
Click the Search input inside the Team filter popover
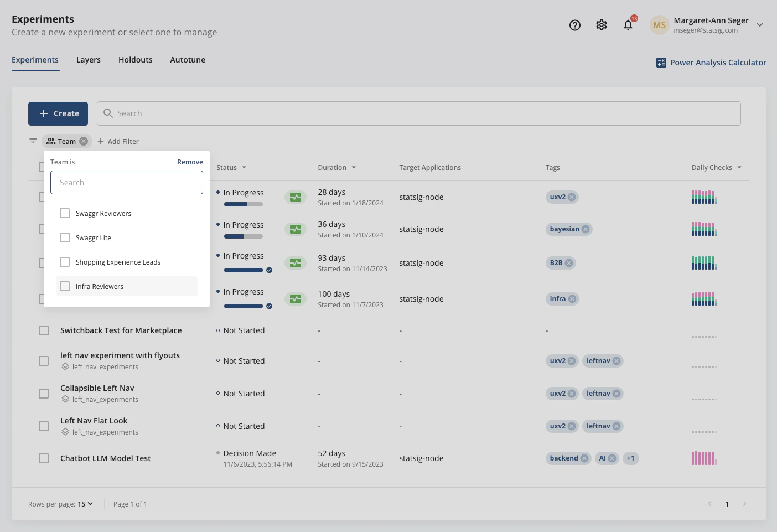click(x=126, y=182)
